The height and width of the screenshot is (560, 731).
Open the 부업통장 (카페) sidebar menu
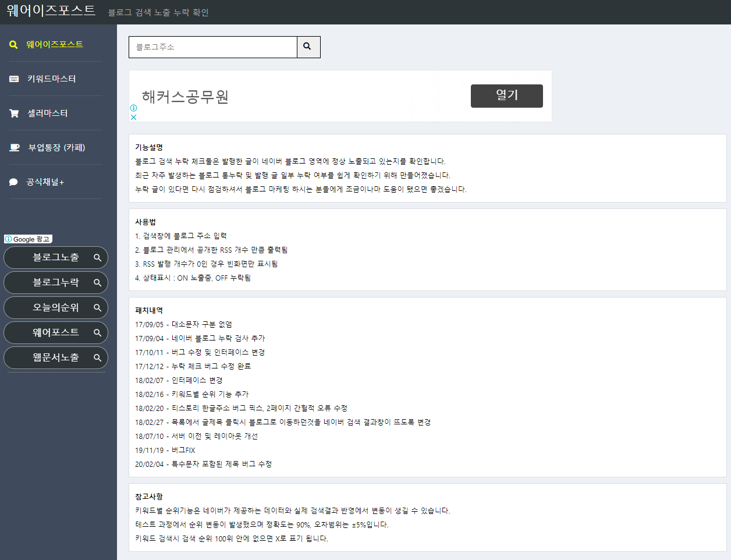click(56, 147)
